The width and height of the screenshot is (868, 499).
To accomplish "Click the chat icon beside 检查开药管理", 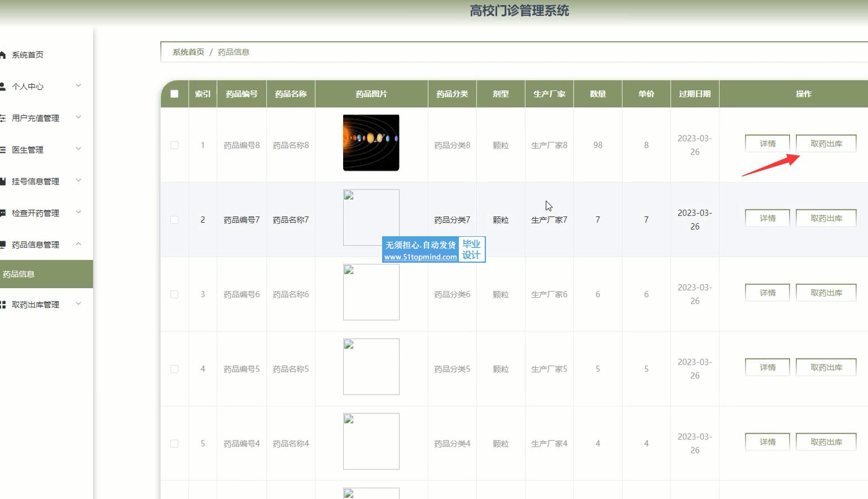I will pyautogui.click(x=2, y=213).
